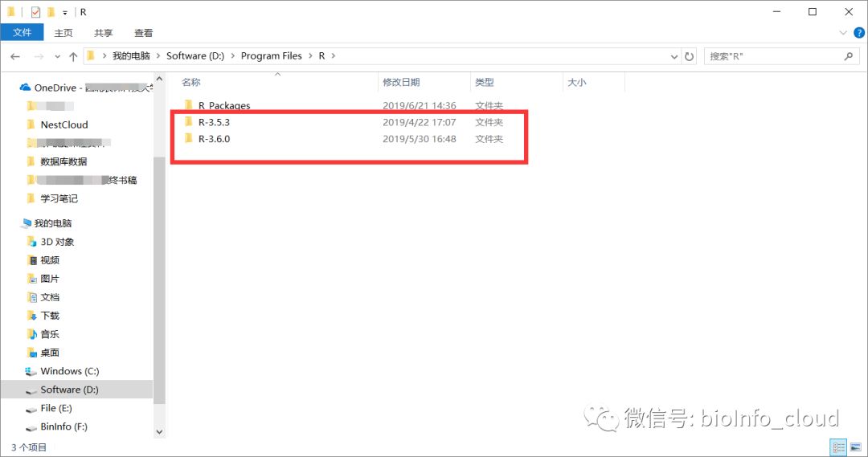Expand the ribbon with the chevron
This screenshot has width=868, height=457.
pyautogui.click(x=843, y=33)
